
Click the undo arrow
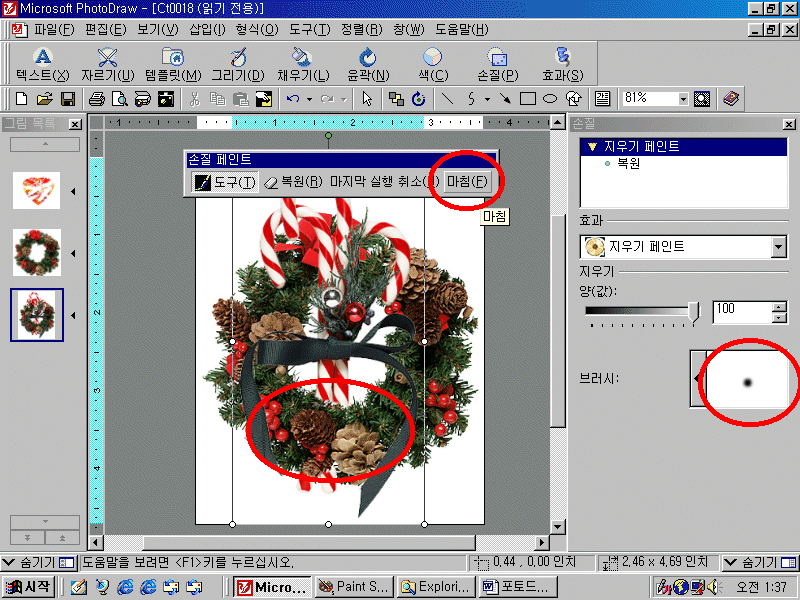[293, 98]
